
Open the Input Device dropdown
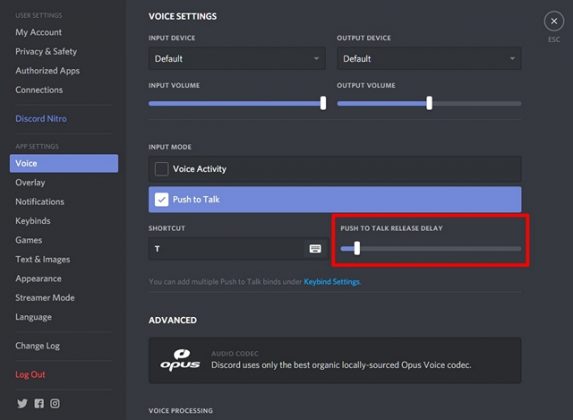237,58
